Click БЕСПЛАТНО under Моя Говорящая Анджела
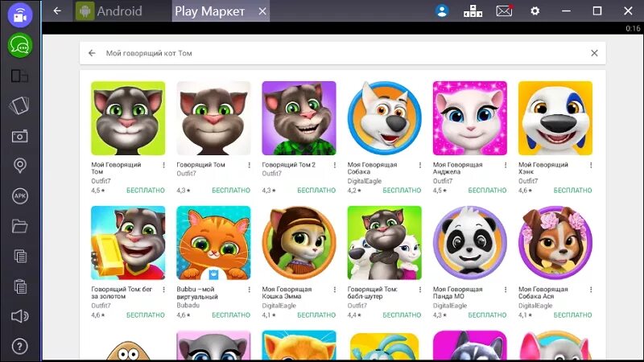Image resolution: width=644 pixels, height=362 pixels. pos(487,191)
